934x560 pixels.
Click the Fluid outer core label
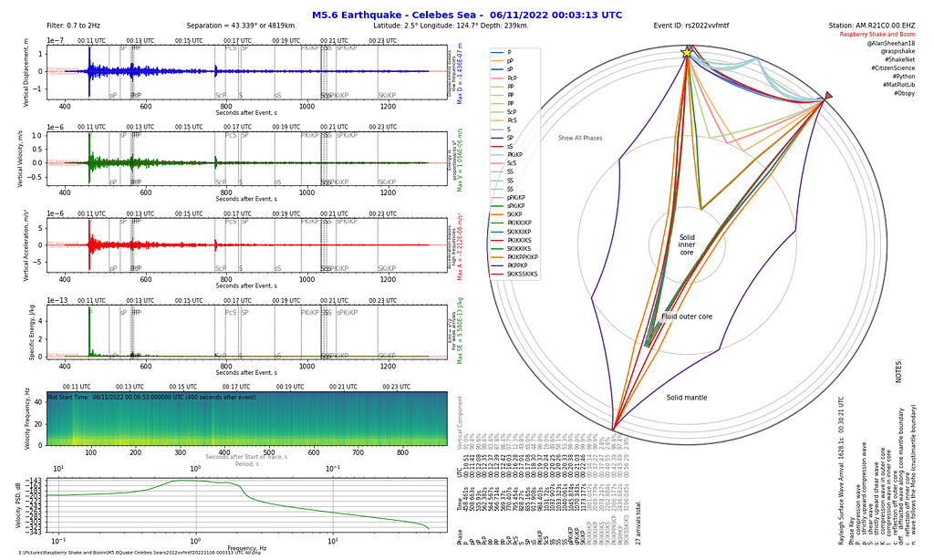point(687,316)
